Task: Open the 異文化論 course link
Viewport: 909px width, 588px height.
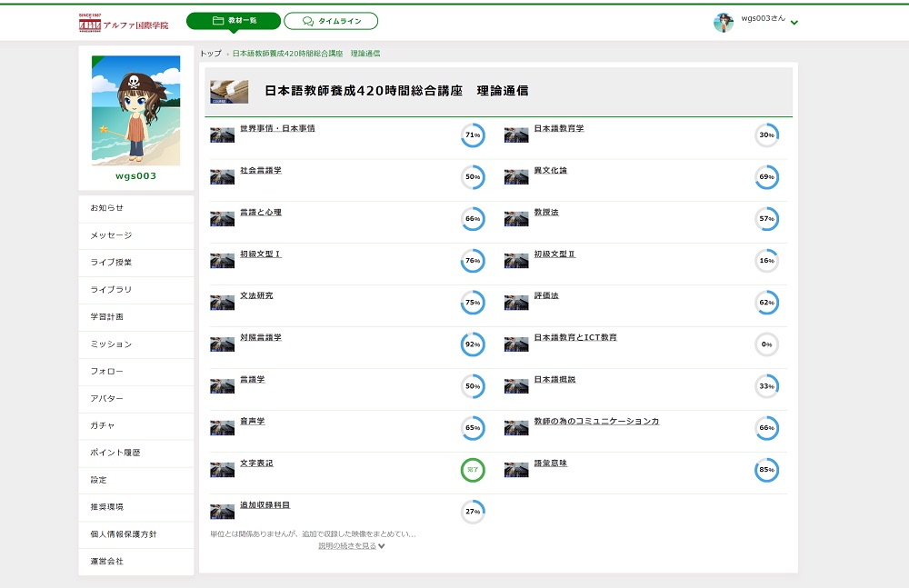Action: coord(550,170)
